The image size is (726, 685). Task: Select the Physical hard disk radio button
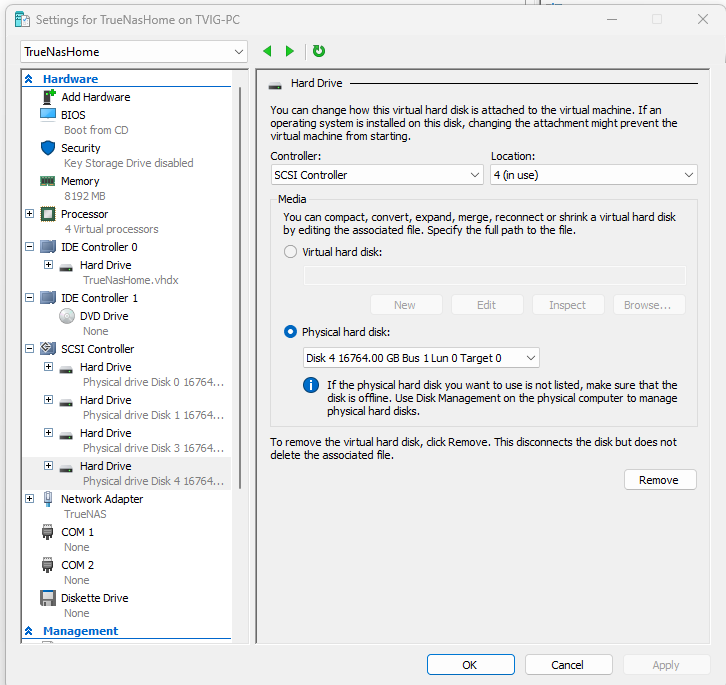290,332
